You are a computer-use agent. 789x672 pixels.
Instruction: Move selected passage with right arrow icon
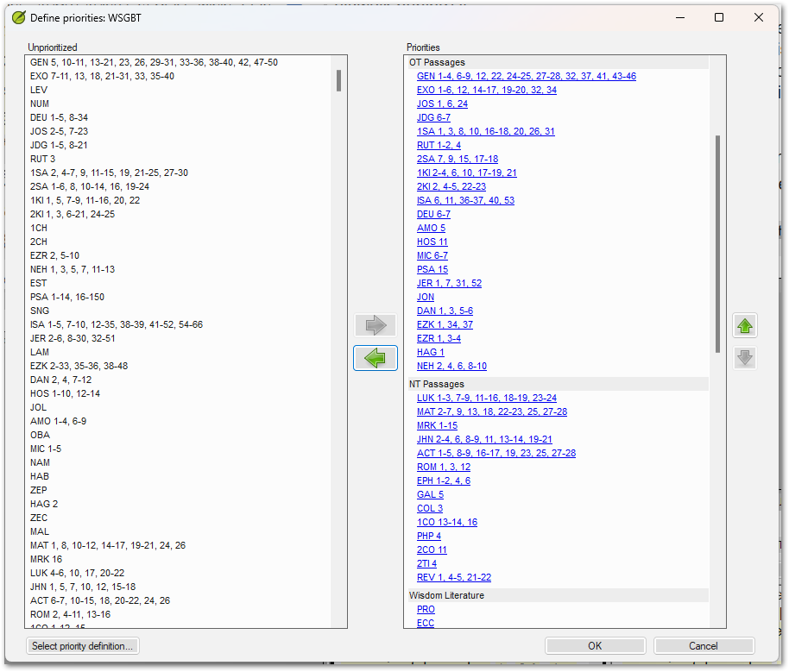pyautogui.click(x=375, y=325)
